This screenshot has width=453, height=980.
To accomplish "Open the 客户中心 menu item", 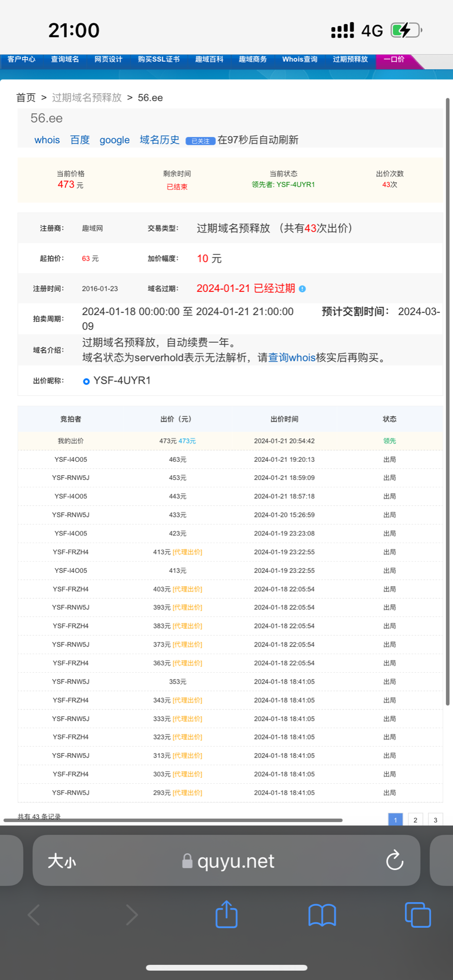I will tap(22, 59).
